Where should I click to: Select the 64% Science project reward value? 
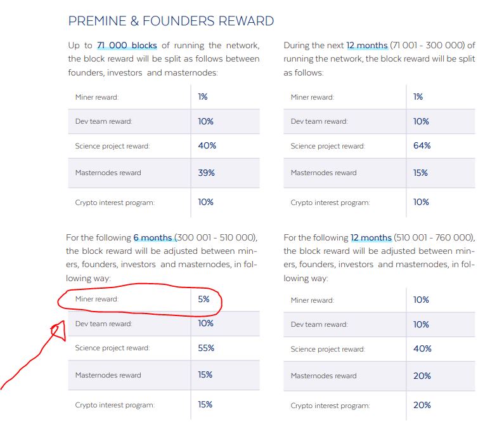coord(422,145)
